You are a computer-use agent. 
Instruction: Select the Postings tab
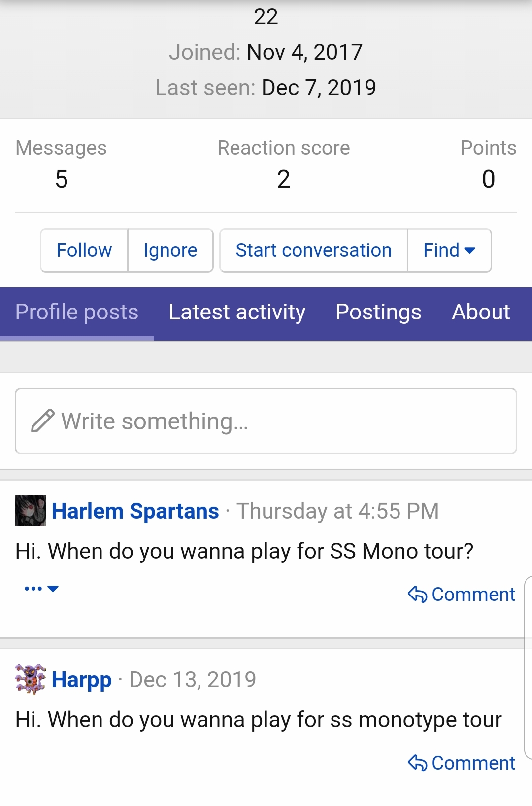click(378, 312)
